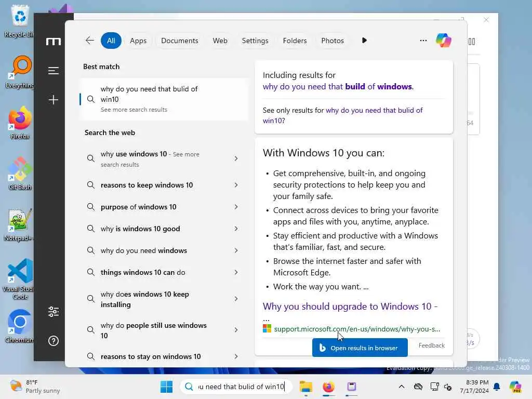
Task: Open the Git Bash desktop shortcut
Action: click(x=20, y=174)
